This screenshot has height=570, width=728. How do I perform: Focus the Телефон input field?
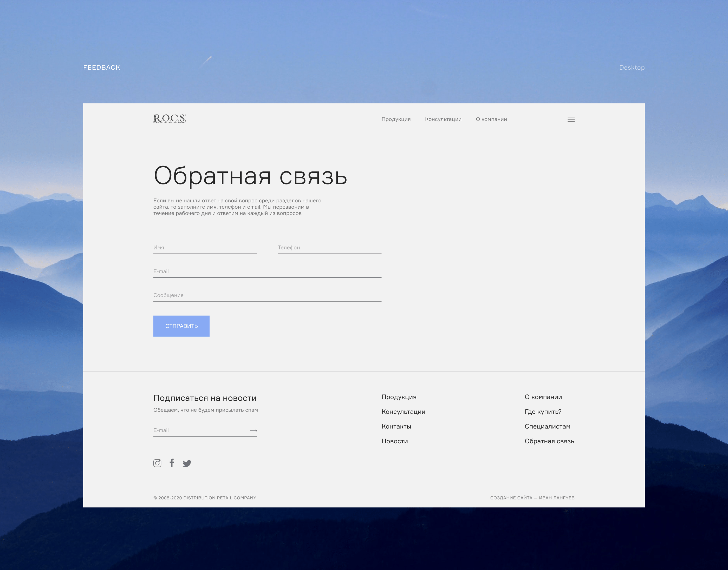point(329,248)
